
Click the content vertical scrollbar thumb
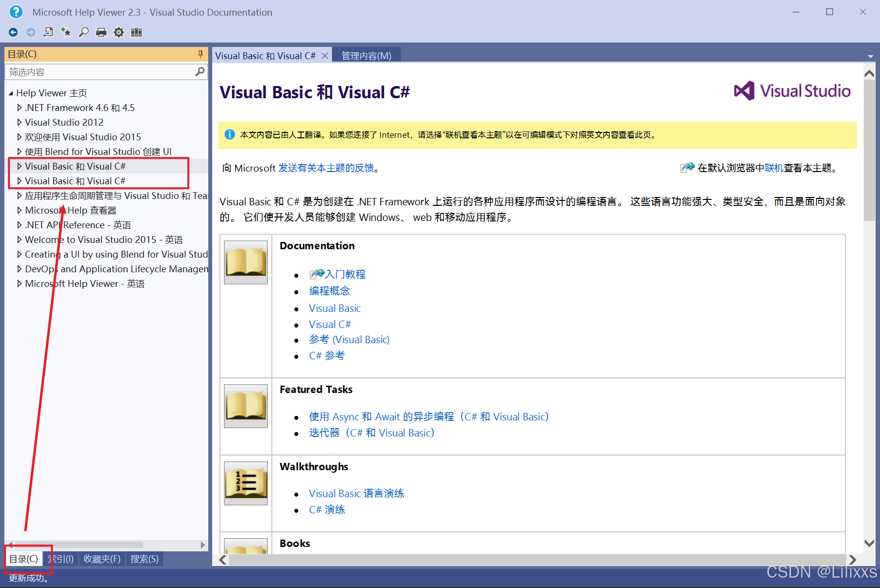pyautogui.click(x=869, y=151)
